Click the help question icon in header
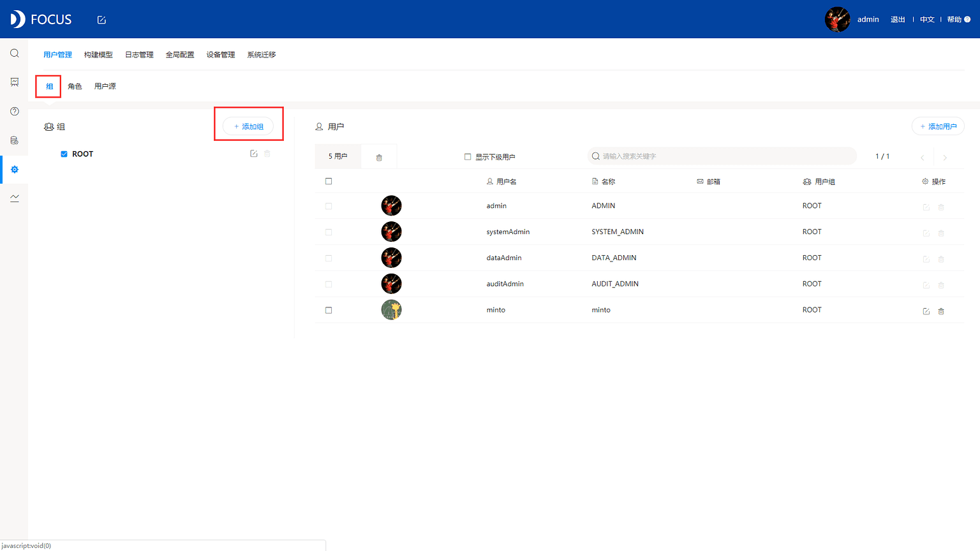This screenshot has width=980, height=551. click(x=967, y=20)
